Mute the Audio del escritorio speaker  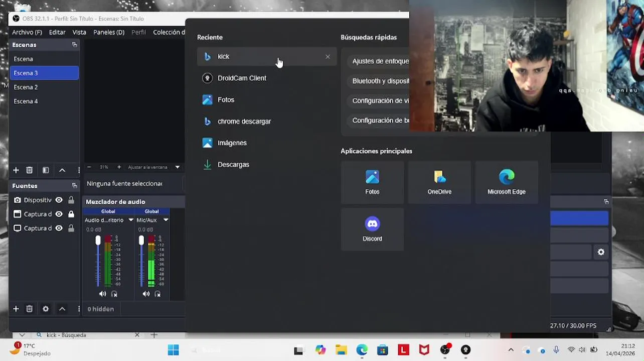click(102, 294)
